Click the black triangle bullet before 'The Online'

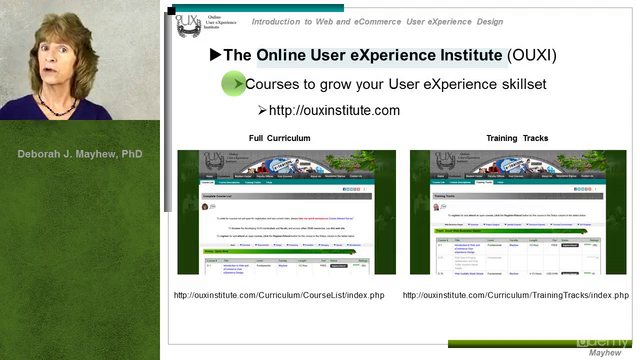pos(215,55)
